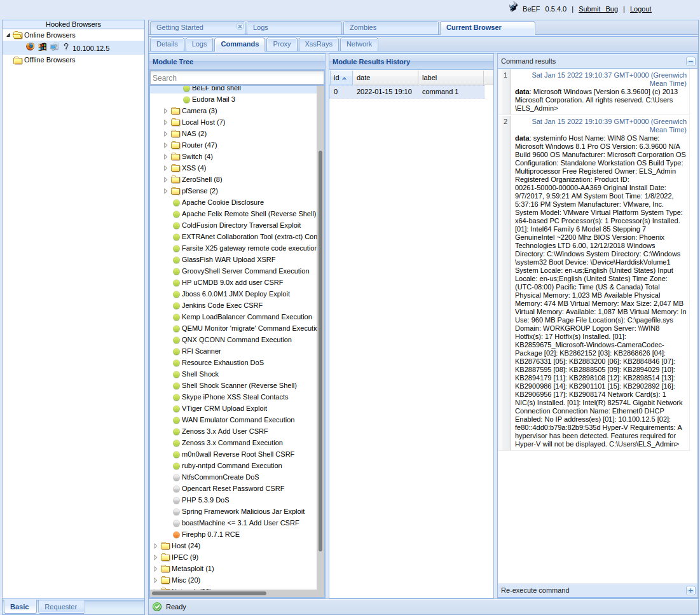Select the VTiger CRM Upload Exploit module
This screenshot has height=615, width=700.
(224, 408)
